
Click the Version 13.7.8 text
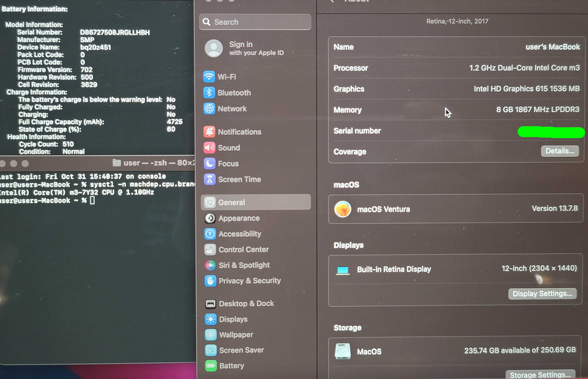click(x=554, y=208)
